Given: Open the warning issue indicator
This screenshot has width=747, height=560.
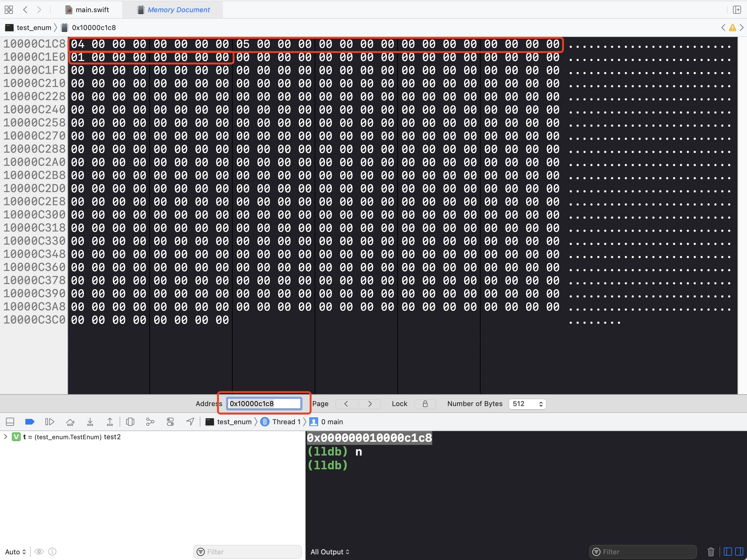Looking at the screenshot, I should pyautogui.click(x=733, y=28).
